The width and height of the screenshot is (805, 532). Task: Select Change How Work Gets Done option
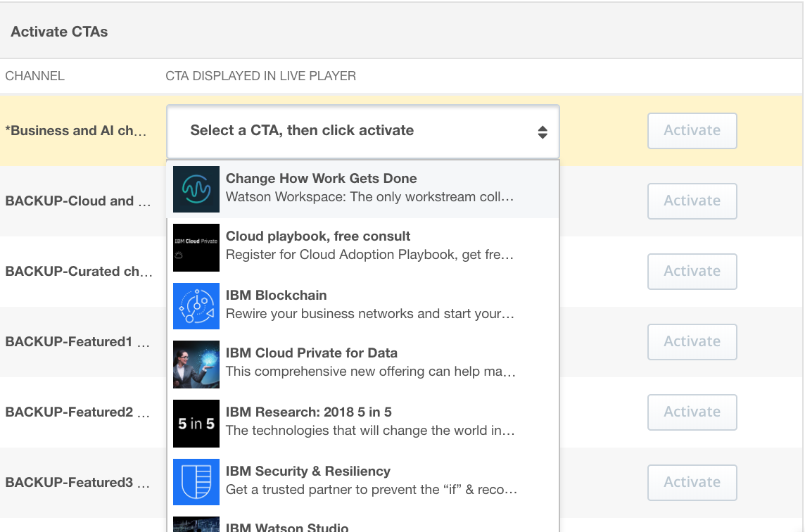(362, 189)
